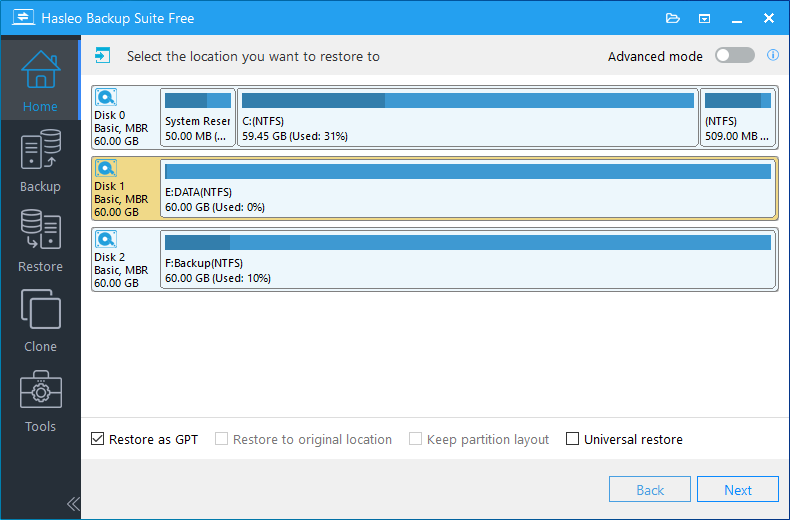Enable the Universal restore checkbox
This screenshot has height=520, width=790.
(573, 439)
